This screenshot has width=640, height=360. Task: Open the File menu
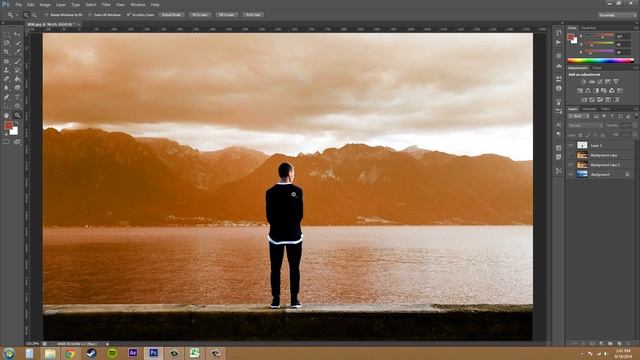18,4
